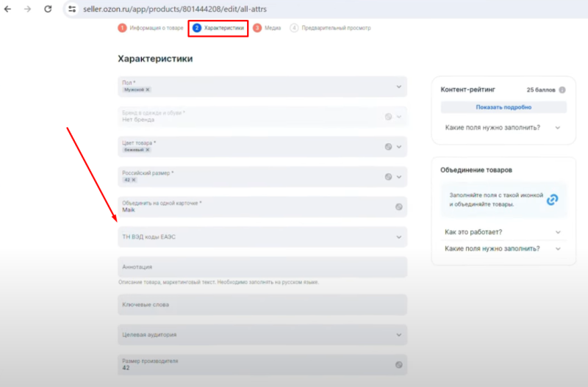Click info icon next to 25 баллов
This screenshot has width=588, height=387.
562,90
